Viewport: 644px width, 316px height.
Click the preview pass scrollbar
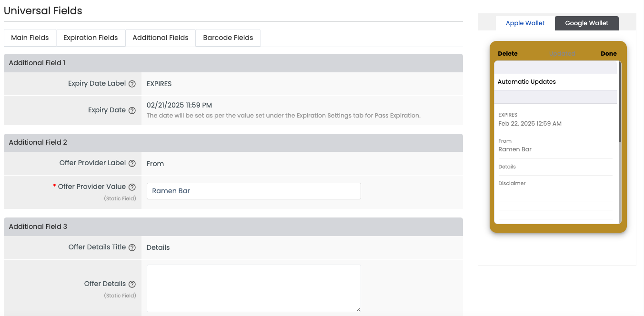[x=620, y=101]
